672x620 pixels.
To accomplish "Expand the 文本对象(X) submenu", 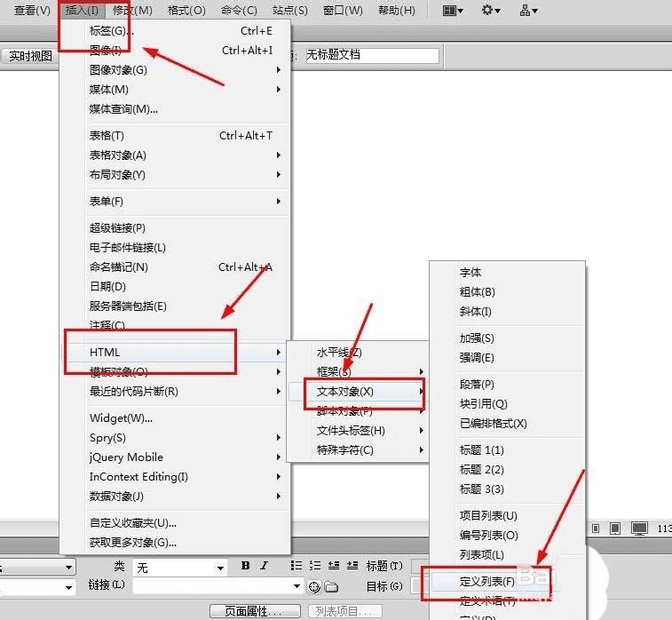I will click(359, 392).
